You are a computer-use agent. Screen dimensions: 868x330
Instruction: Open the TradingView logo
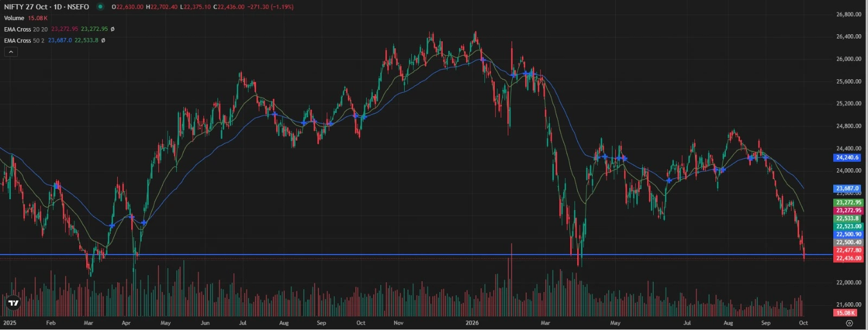(x=14, y=303)
